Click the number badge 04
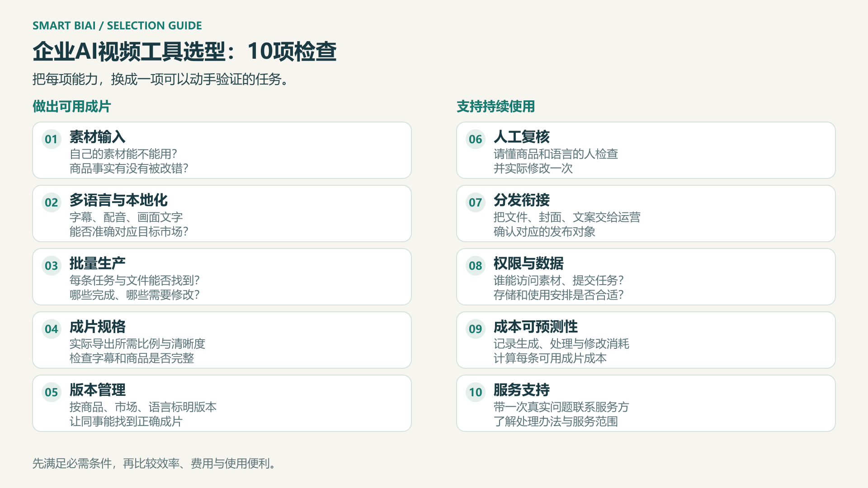Viewport: 868px width, 488px height. point(52,329)
